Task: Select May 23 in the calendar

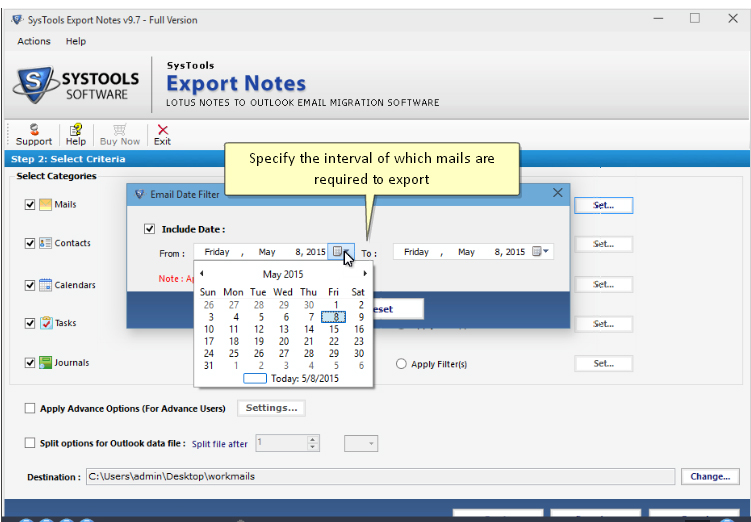Action: [x=359, y=341]
